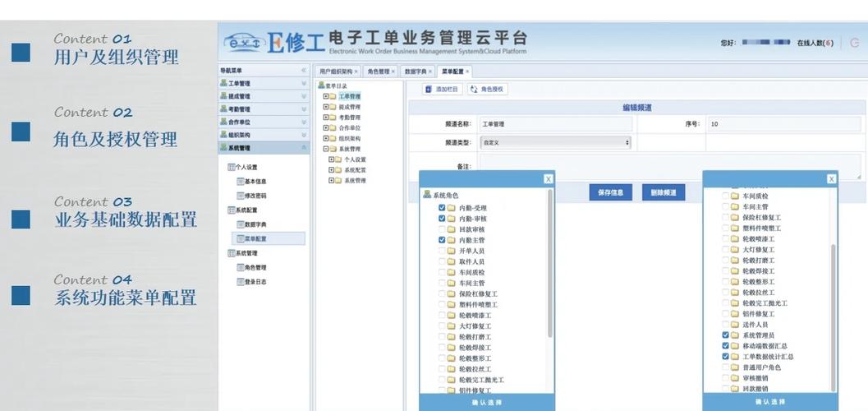
Task: Expand 考勤管理 node in directory tree
Action: coord(326,118)
